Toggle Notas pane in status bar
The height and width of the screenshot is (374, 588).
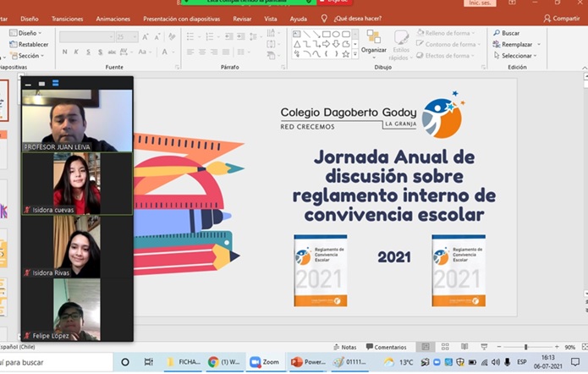344,348
